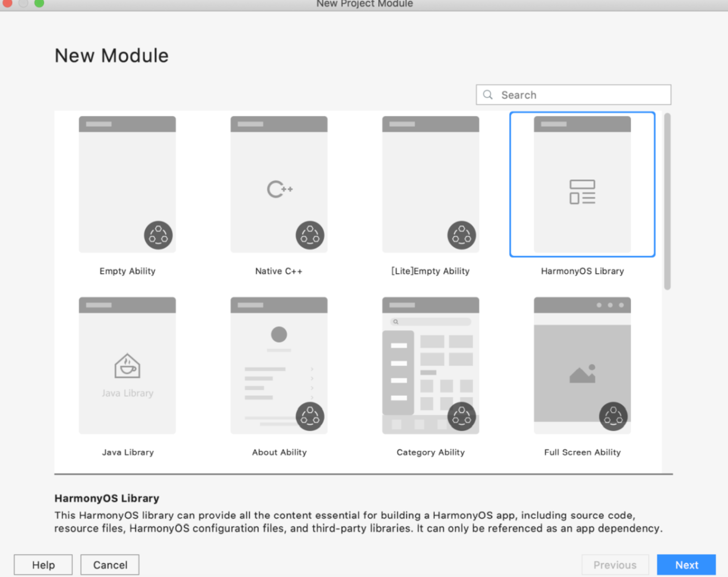The width and height of the screenshot is (728, 577).
Task: Click the Previous button
Action: tap(615, 565)
